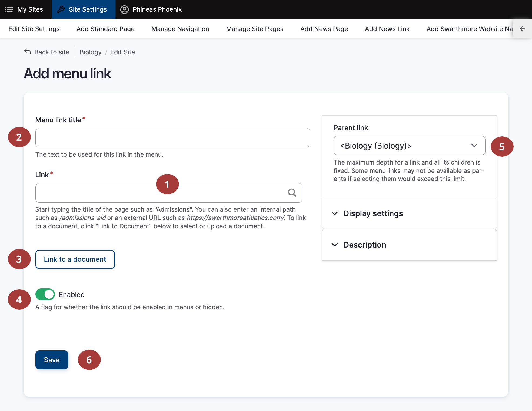Click the 'Start typing the title' link help text
This screenshot has width=532, height=411.
(x=171, y=218)
